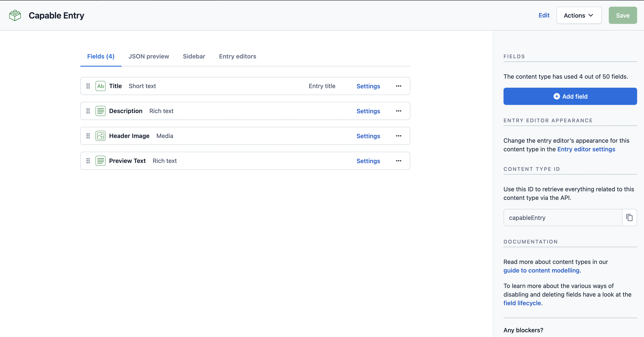Click the drag handle for Title field
The height and width of the screenshot is (337, 644).
[88, 86]
